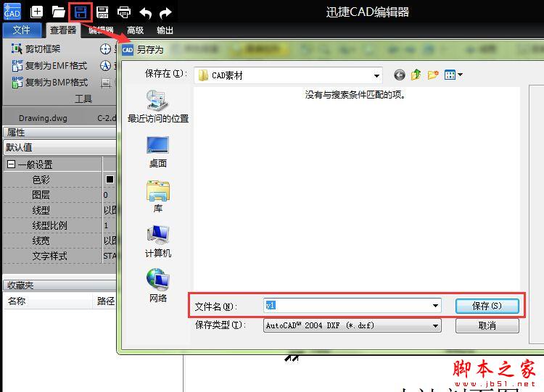The image size is (544, 392).
Task: Click the 路径 column header in favorites
Action: click(x=105, y=301)
